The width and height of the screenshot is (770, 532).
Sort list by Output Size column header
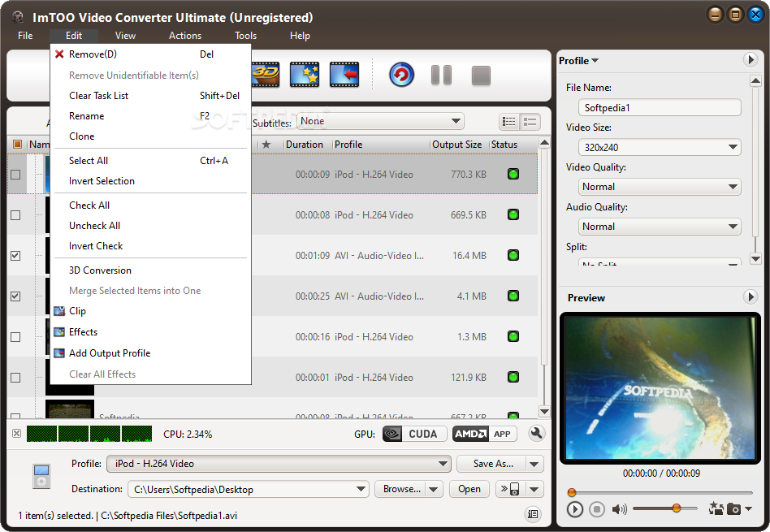point(456,145)
